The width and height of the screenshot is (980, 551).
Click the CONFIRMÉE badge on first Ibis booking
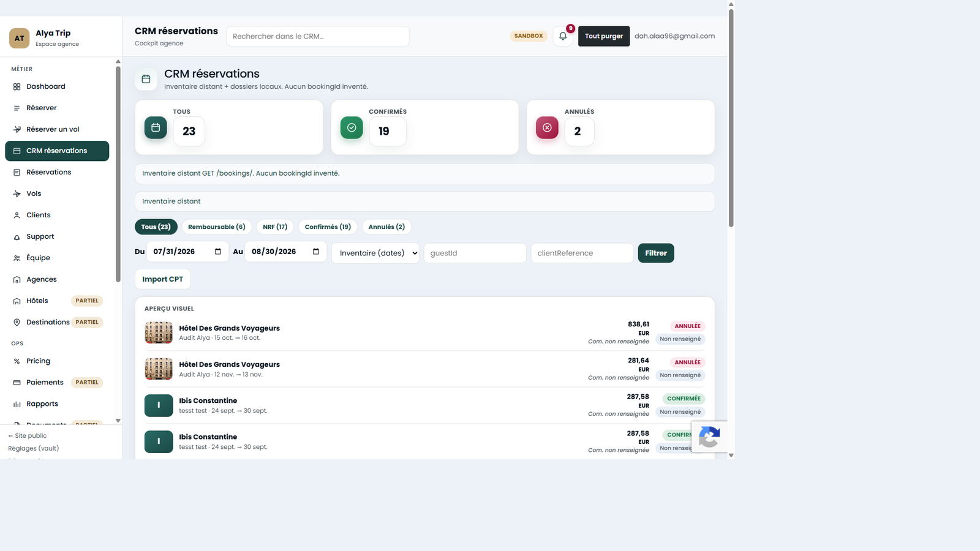(684, 399)
